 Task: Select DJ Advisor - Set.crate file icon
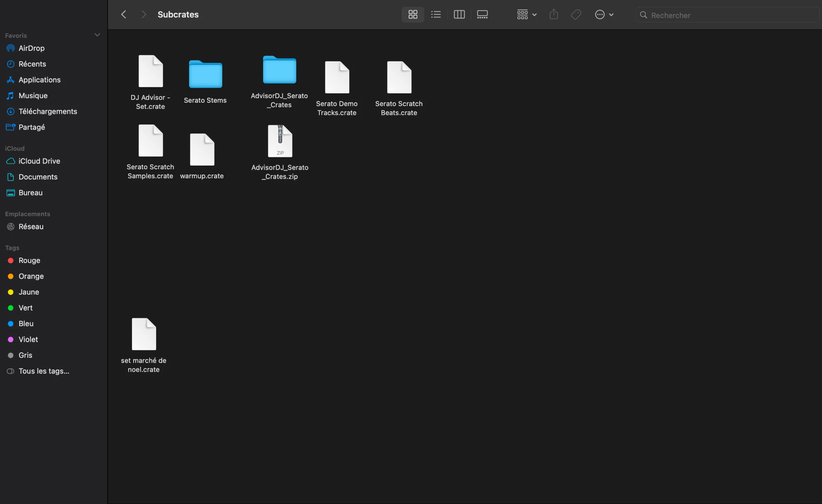pyautogui.click(x=150, y=71)
